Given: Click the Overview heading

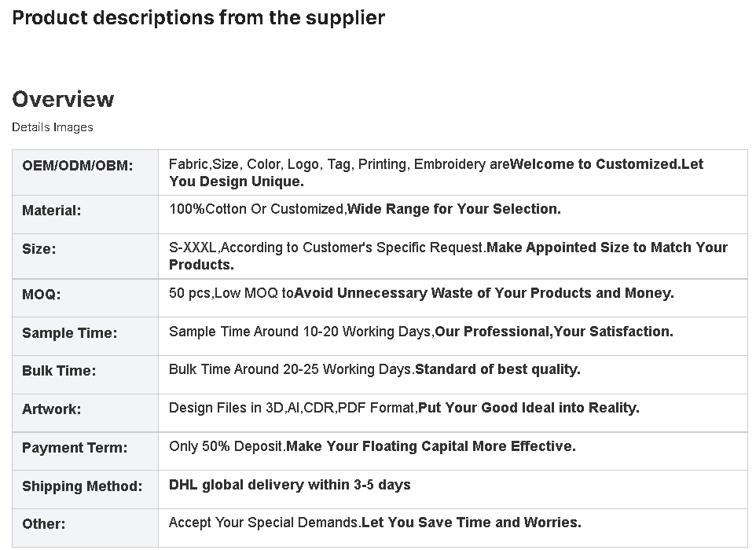Looking at the screenshot, I should click(x=63, y=99).
